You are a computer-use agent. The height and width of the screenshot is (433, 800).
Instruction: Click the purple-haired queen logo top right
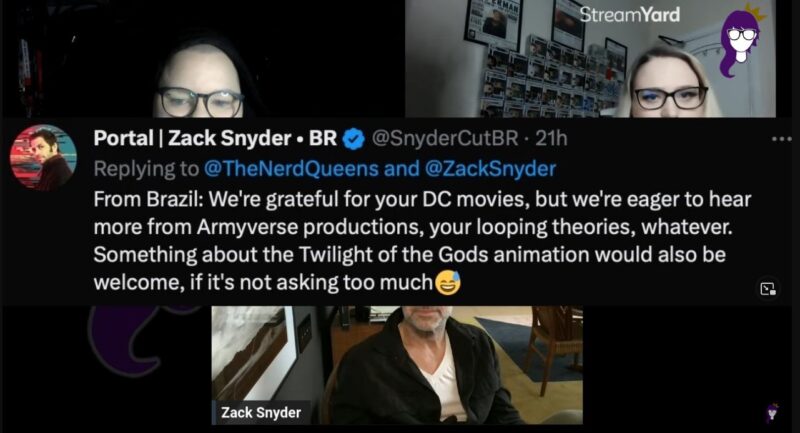point(741,42)
